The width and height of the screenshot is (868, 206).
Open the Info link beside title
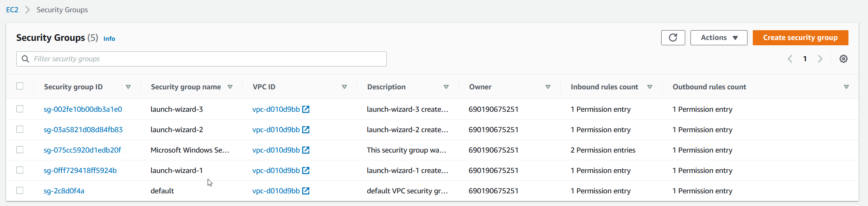(109, 39)
